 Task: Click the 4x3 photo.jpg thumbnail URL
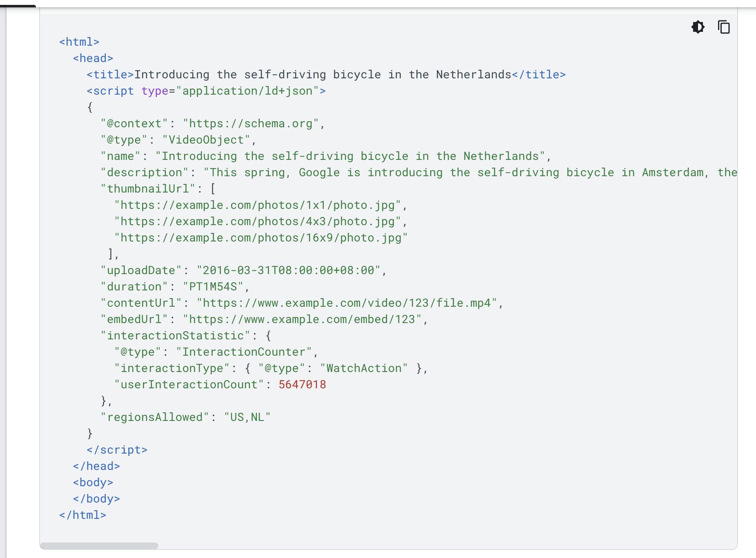(258, 221)
